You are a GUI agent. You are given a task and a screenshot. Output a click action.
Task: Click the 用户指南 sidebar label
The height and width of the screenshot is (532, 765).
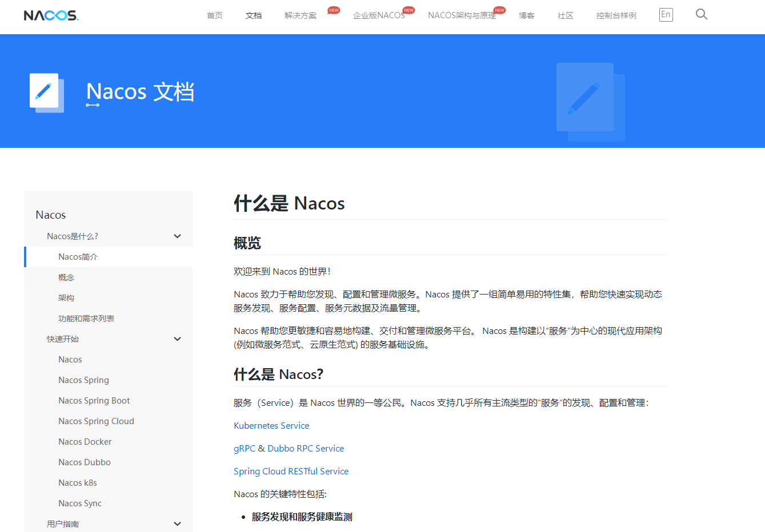coord(63,524)
